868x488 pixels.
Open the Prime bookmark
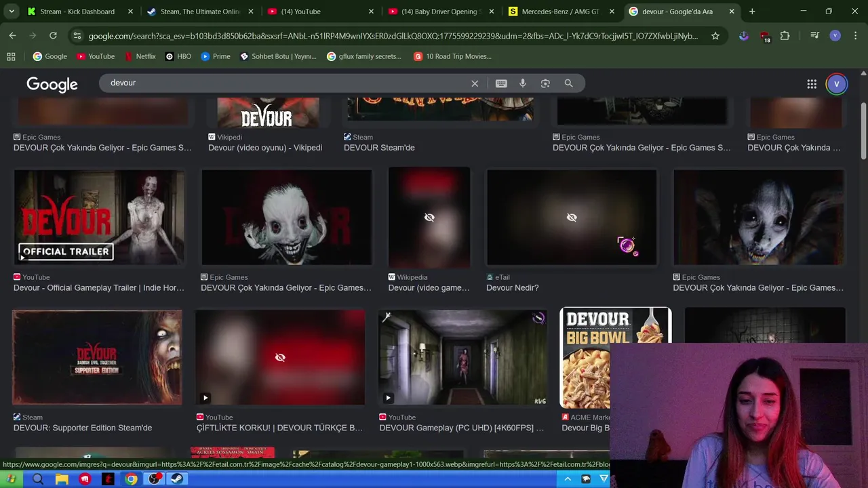215,56
